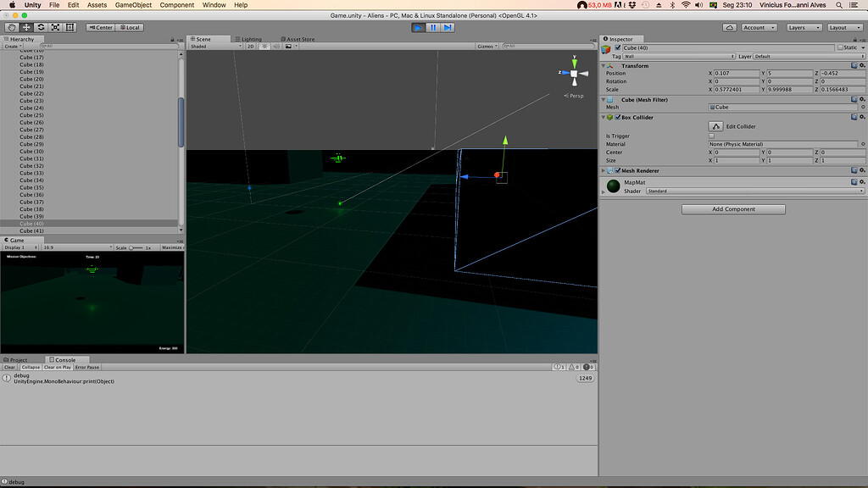Screen dimensions: 868x488
Task: Enable the Is Trigger checkbox
Action: [711, 136]
